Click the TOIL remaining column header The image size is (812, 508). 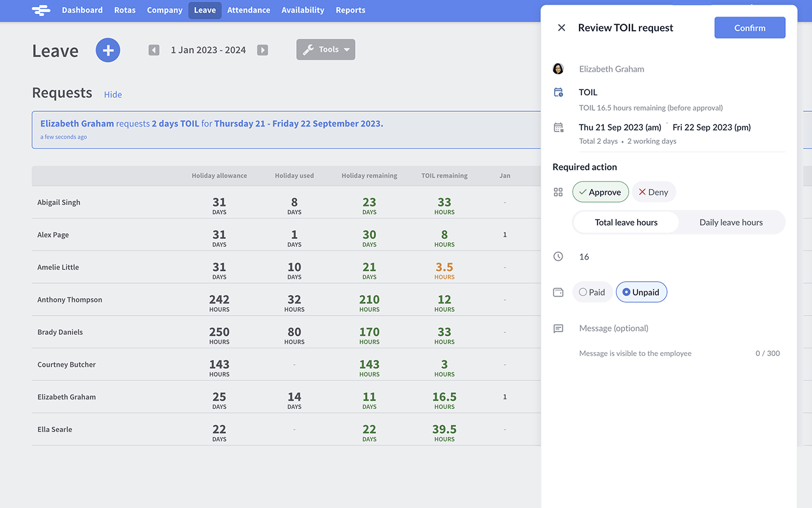coord(444,176)
